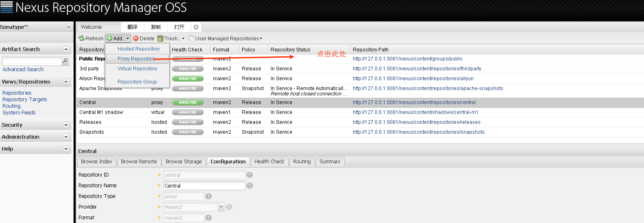Open the Trash dropdown menu
Image resolution: width=644 pixels, height=223 pixels.
click(x=171, y=39)
